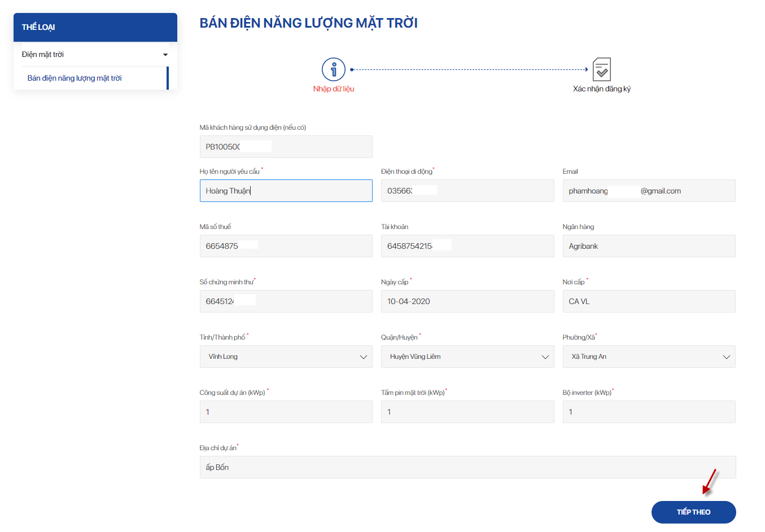This screenshot has width=765, height=532.
Task: Click the Tài khoản input field
Action: click(x=467, y=246)
